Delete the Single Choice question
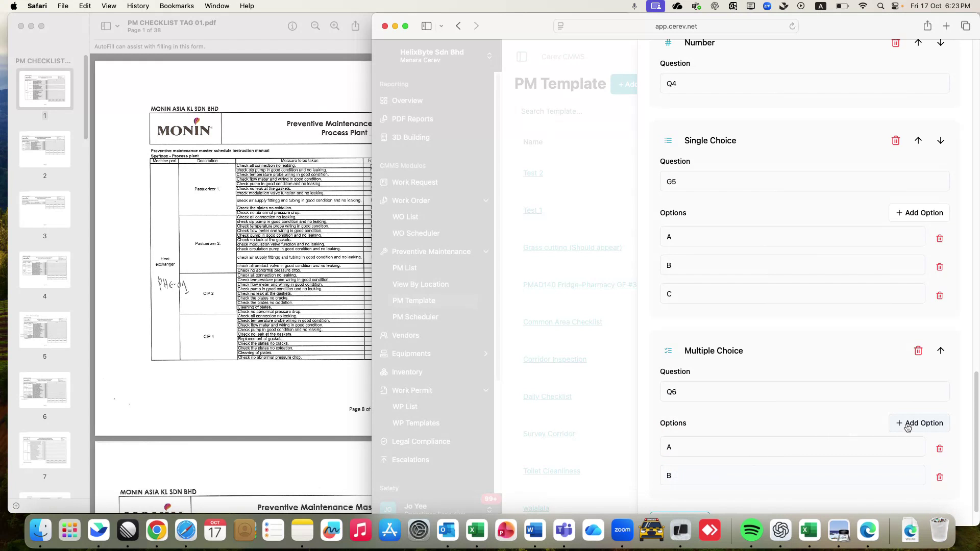The image size is (980, 551). (896, 140)
